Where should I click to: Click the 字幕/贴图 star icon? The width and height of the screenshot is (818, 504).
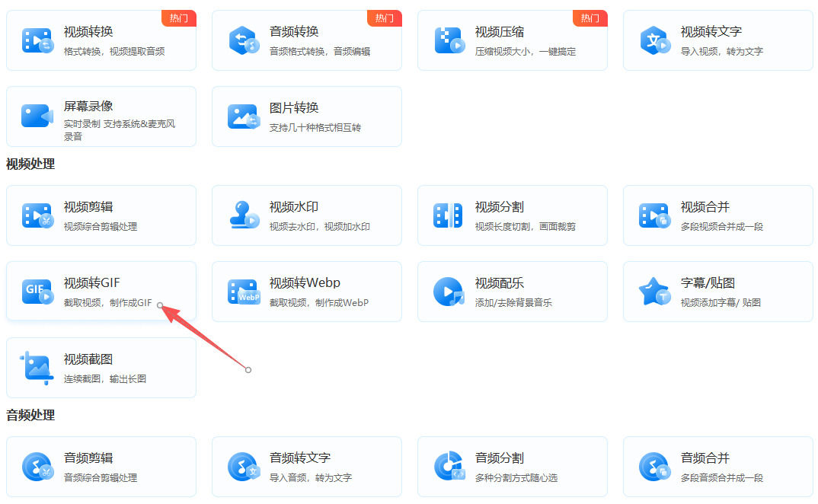[655, 292]
